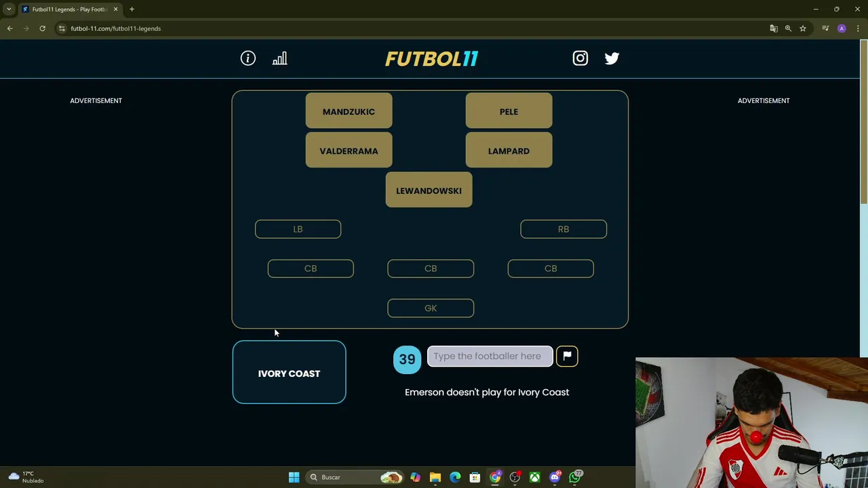Click the LB position slot

click(x=298, y=229)
